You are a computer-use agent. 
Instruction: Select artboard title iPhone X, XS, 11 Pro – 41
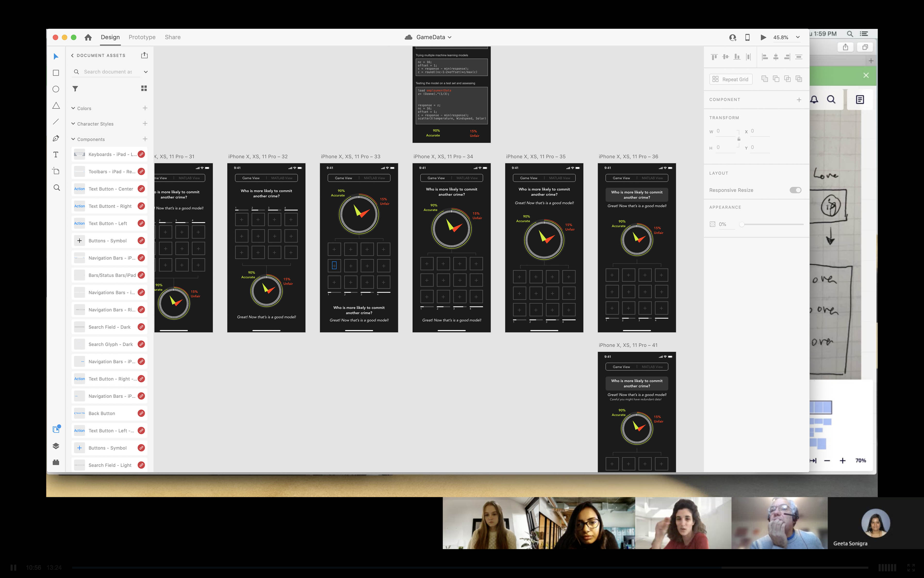[628, 345]
